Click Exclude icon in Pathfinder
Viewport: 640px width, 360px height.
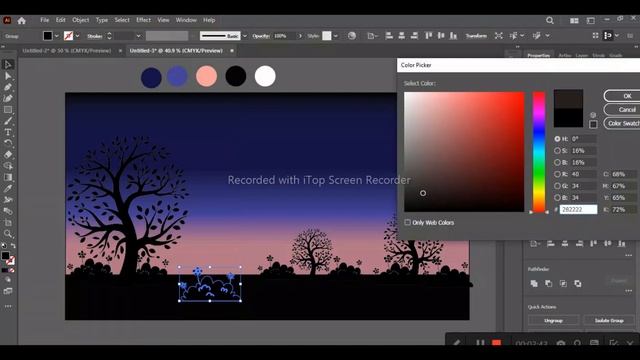pyautogui.click(x=578, y=283)
